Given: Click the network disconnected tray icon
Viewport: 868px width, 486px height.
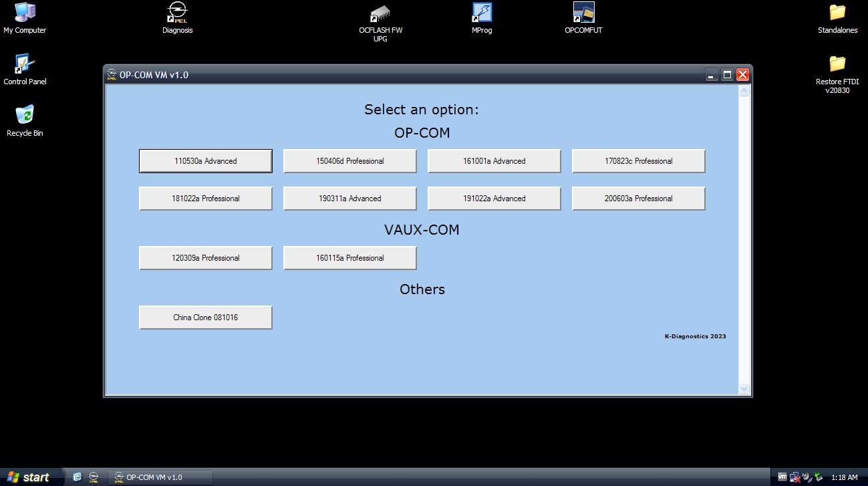Looking at the screenshot, I should point(794,477).
